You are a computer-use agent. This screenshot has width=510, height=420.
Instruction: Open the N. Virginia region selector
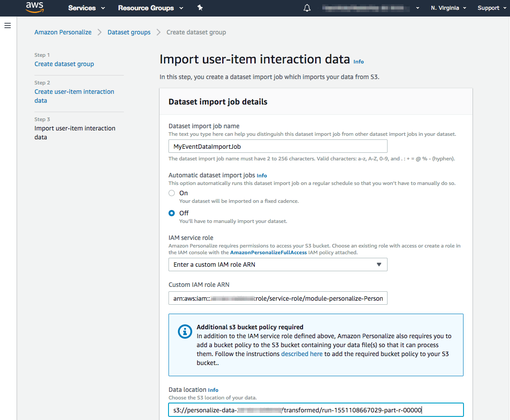click(448, 8)
